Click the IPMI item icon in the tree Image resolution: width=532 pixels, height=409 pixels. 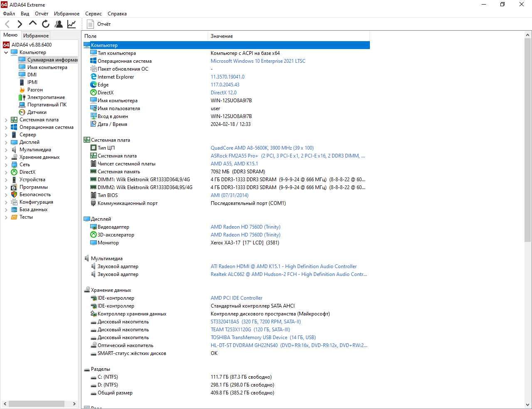(x=22, y=82)
